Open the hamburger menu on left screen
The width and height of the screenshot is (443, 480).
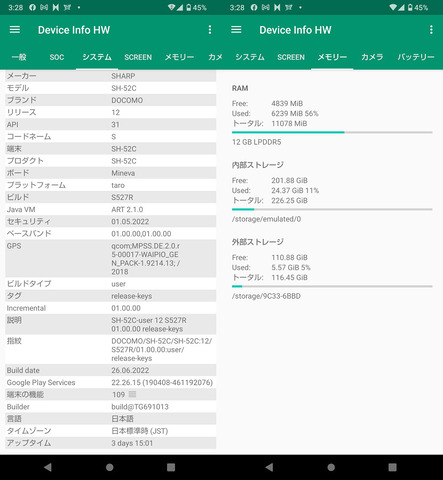click(x=15, y=30)
